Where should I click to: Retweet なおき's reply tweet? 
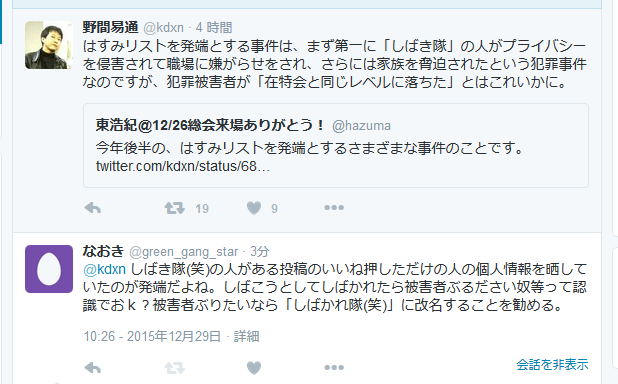(175, 368)
